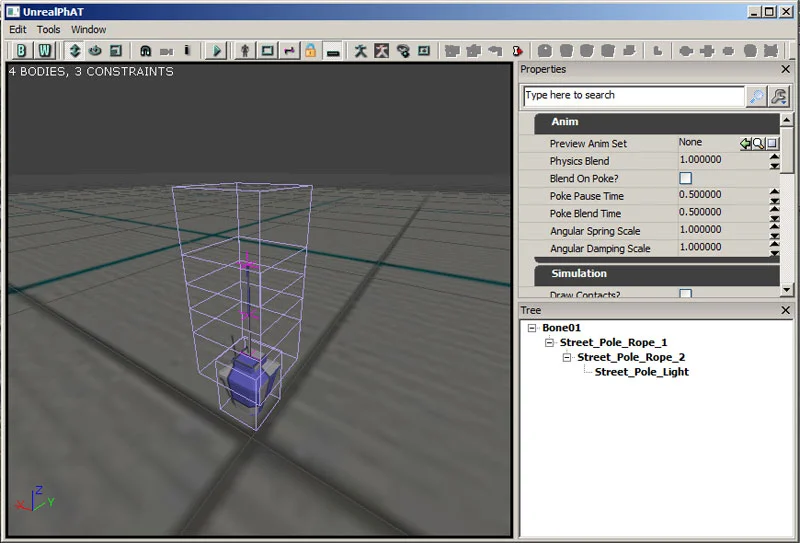Open the Window menu

(88, 30)
